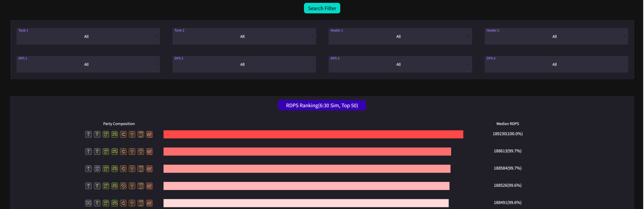Open the DPS 1 dropdown
The image size is (644, 209).
(88, 64)
